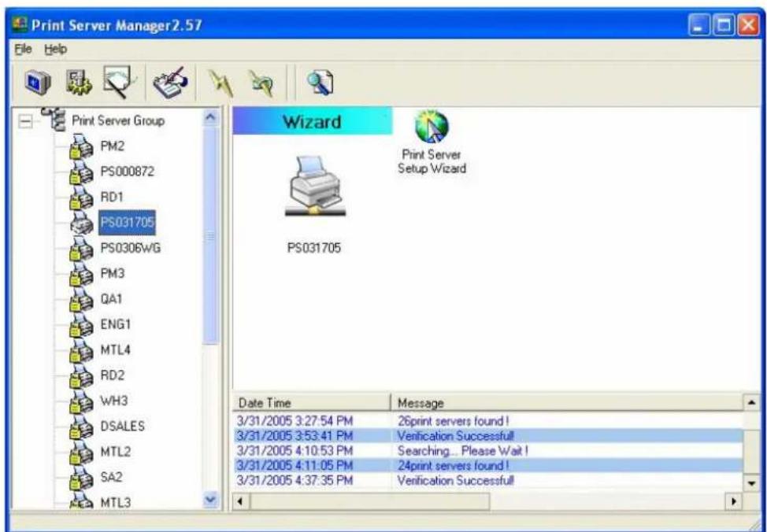The height and width of the screenshot is (532, 767).
Task: Select PS000872 in the server tree
Action: coord(128,172)
